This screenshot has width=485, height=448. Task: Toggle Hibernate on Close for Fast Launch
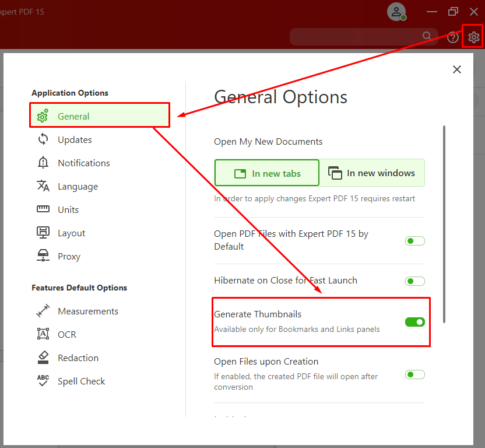tap(415, 281)
